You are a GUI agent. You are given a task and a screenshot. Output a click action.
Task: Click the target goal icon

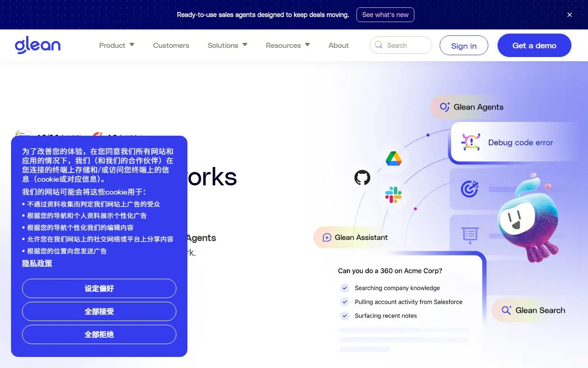pyautogui.click(x=469, y=189)
